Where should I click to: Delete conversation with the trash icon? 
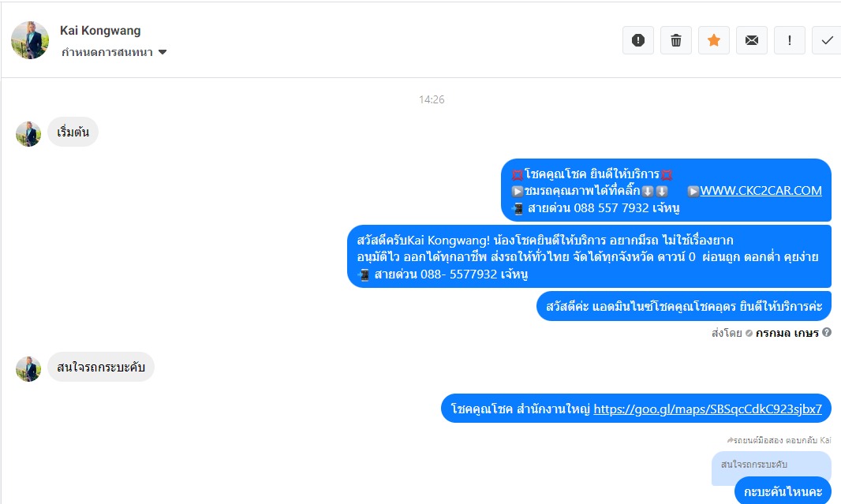coord(676,40)
